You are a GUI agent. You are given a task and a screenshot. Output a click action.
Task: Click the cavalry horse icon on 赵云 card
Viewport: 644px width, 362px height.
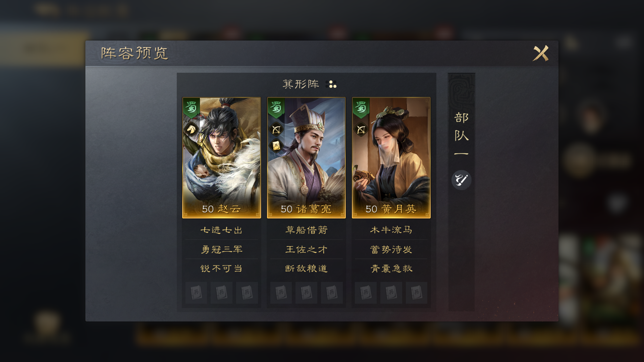(191, 129)
